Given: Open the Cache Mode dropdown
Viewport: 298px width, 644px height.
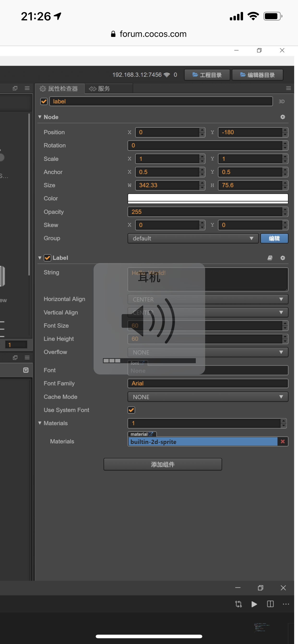Looking at the screenshot, I should [x=208, y=397].
